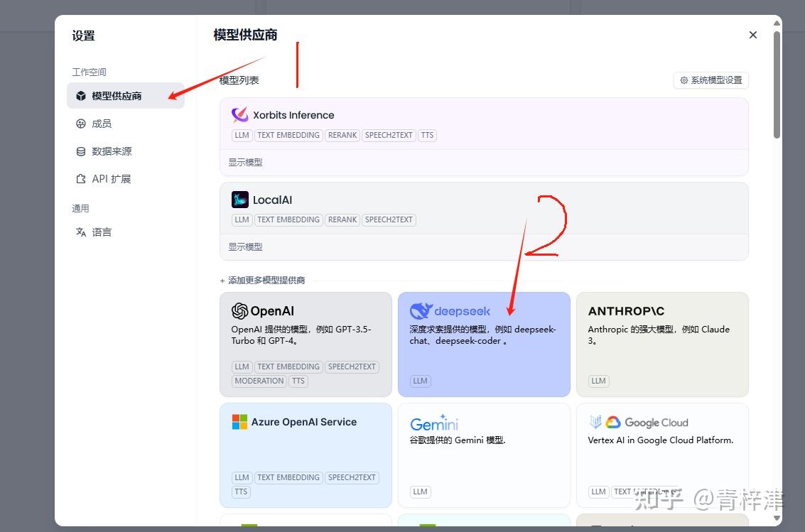
Task: Open the 语言 settings section
Action: tap(125, 232)
